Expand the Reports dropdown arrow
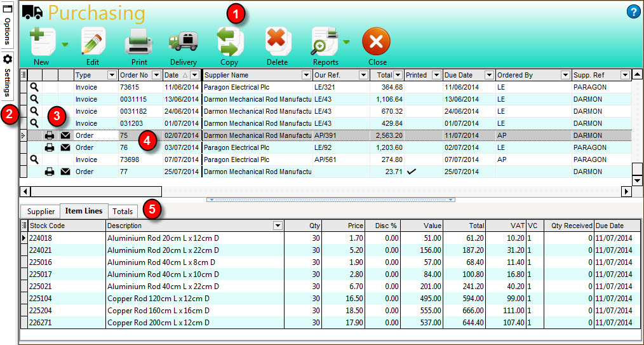 (x=346, y=43)
